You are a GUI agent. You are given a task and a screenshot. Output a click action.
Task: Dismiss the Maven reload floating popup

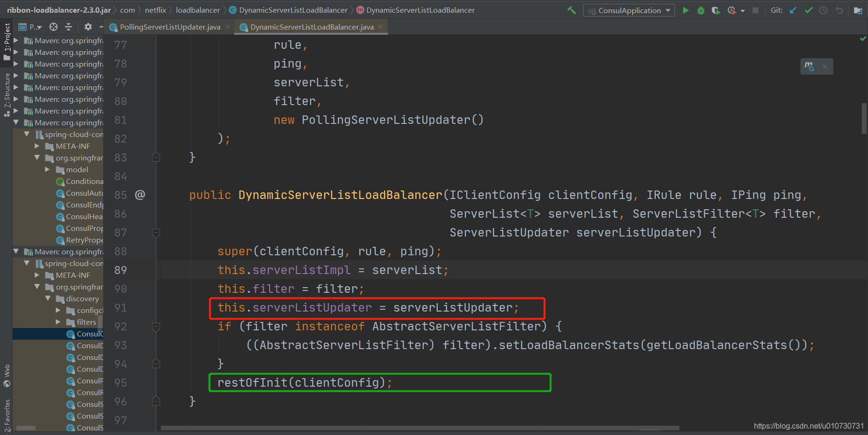point(825,67)
